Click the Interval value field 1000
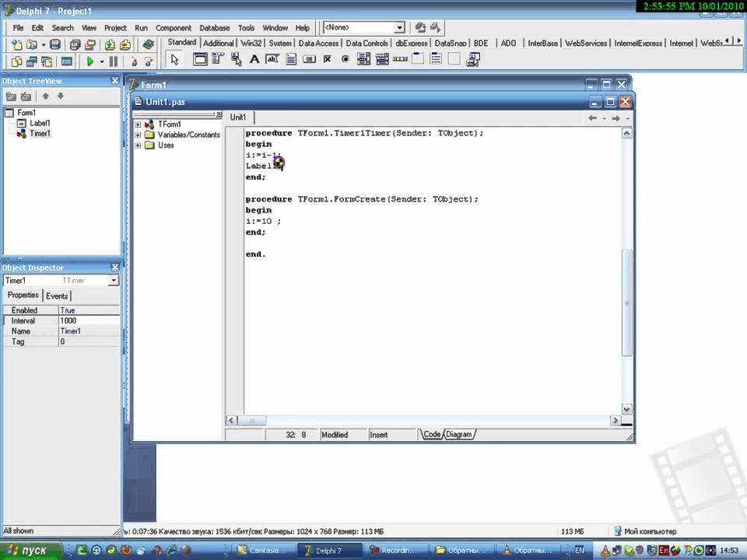747x560 pixels. (x=89, y=321)
